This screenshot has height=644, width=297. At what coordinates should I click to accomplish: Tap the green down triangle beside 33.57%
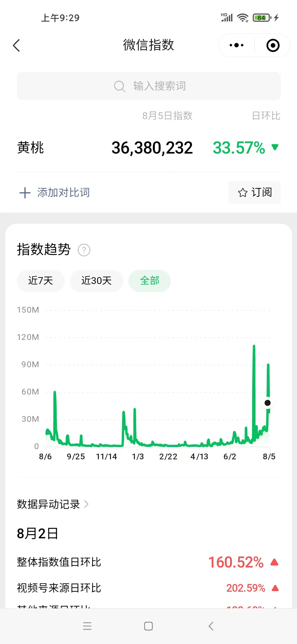click(275, 147)
